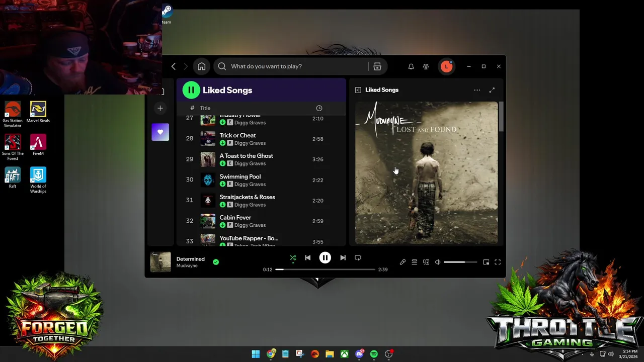This screenshot has height=362, width=644.
Task: Seek on the song progress bar
Action: click(325, 269)
